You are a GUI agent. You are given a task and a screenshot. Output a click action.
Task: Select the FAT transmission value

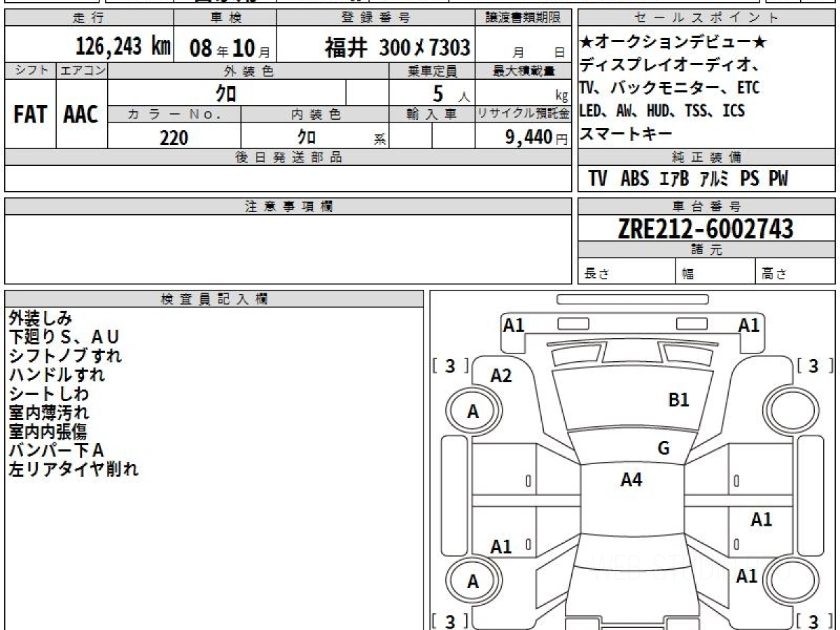[30, 114]
